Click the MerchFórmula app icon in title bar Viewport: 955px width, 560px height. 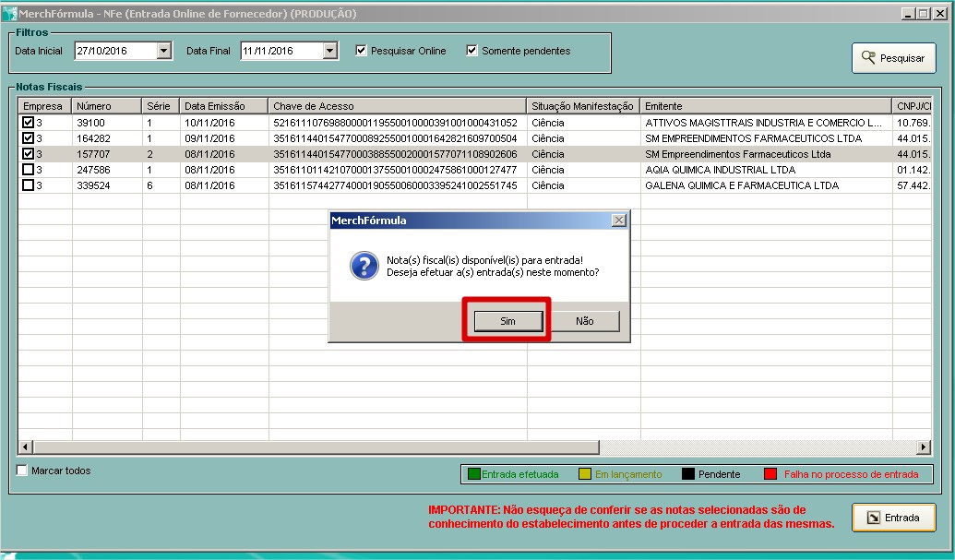click(10, 14)
